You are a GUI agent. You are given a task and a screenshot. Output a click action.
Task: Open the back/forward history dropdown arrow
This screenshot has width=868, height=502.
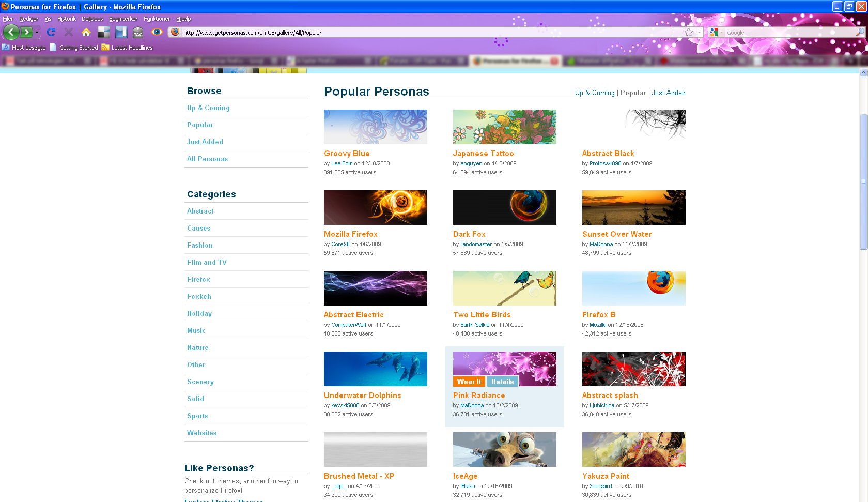point(37,32)
